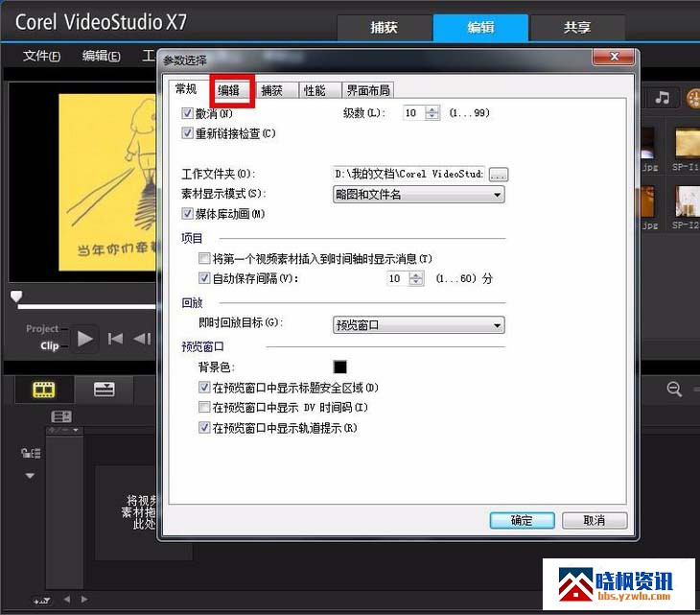The height and width of the screenshot is (615, 700).
Task: Browse for a working folder using the ... button
Action: [x=499, y=175]
